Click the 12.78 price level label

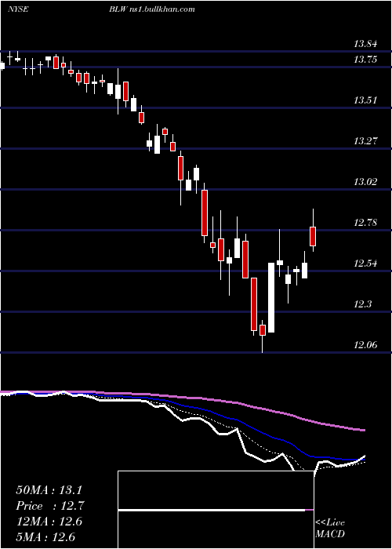pos(365,223)
